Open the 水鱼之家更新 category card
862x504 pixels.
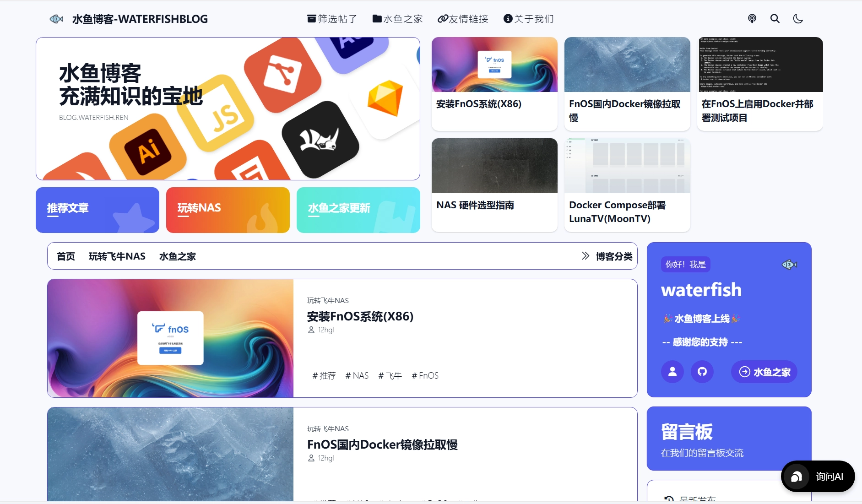358,210
